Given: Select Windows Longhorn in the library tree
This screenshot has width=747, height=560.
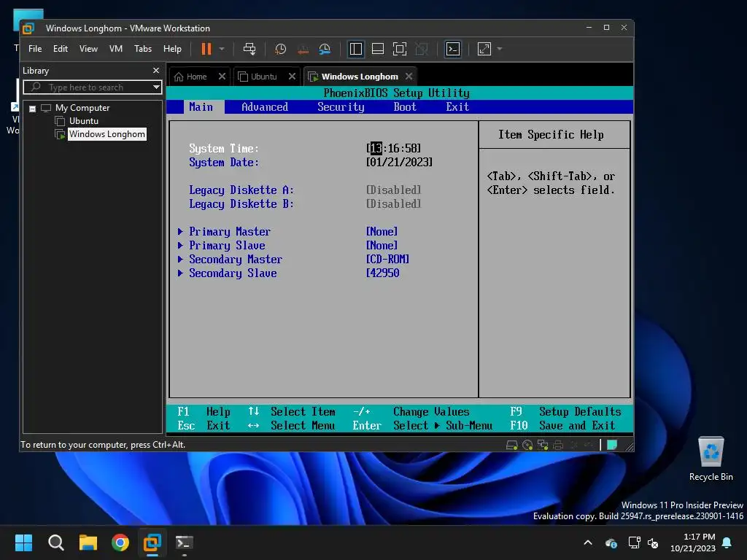Looking at the screenshot, I should (x=107, y=134).
